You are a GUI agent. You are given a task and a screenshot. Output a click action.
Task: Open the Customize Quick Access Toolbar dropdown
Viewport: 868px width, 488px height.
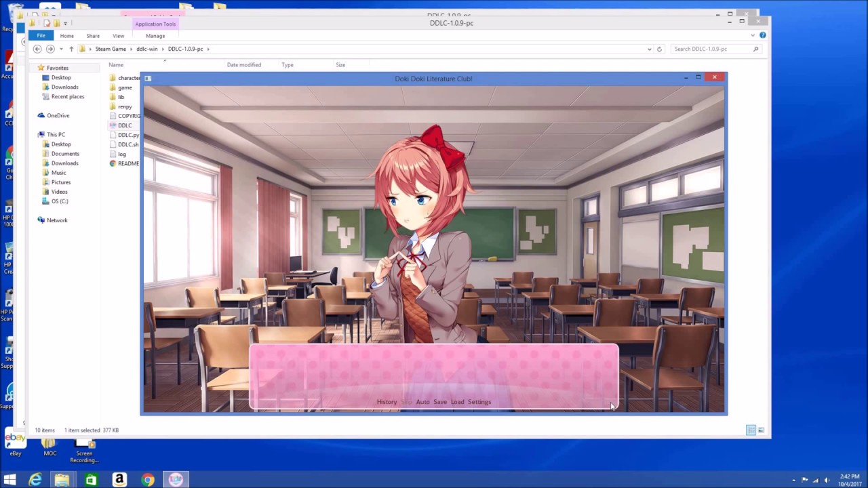(66, 23)
